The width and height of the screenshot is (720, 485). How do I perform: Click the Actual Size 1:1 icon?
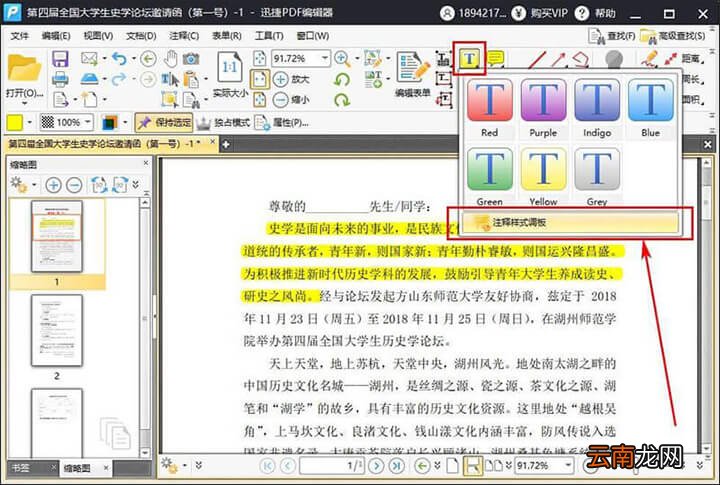(x=230, y=68)
